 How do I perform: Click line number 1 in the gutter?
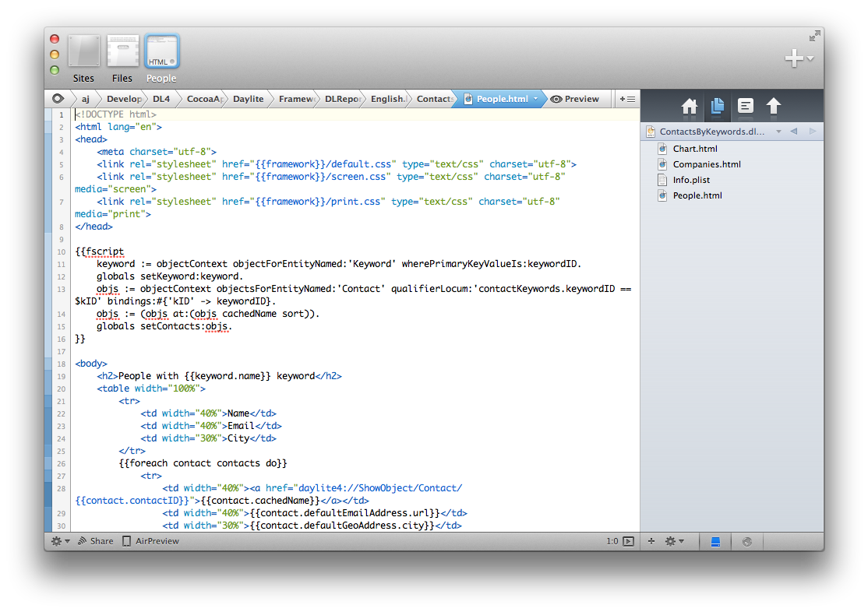[62, 114]
